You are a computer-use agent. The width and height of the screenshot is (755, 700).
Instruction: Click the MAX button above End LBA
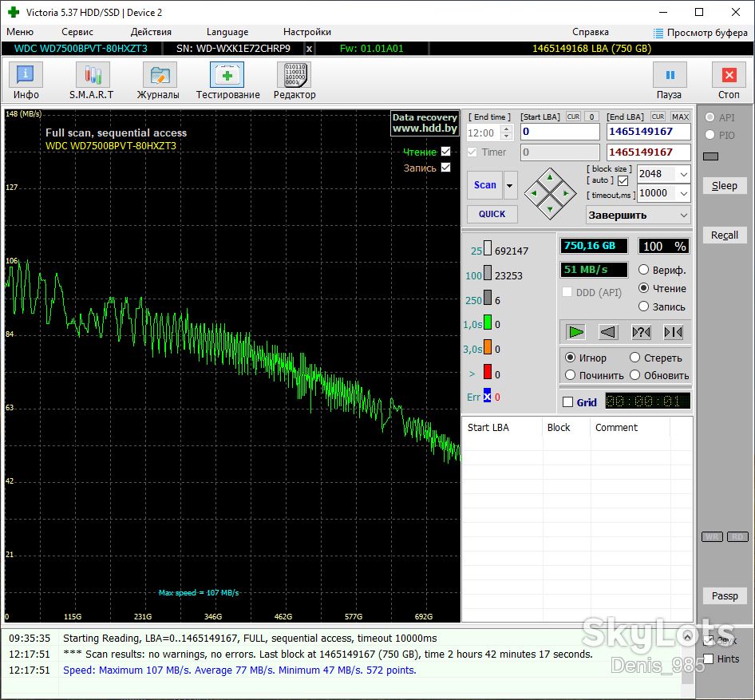[680, 117]
